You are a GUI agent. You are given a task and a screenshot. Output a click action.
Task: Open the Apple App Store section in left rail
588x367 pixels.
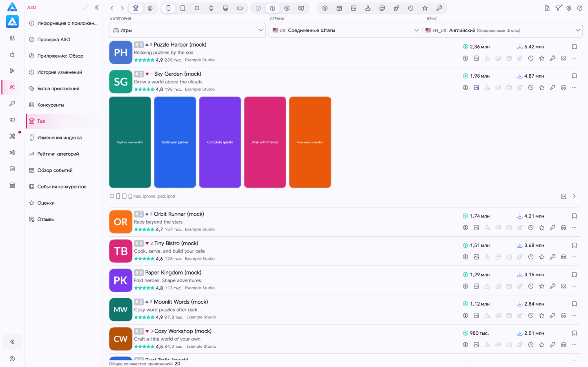(12, 54)
